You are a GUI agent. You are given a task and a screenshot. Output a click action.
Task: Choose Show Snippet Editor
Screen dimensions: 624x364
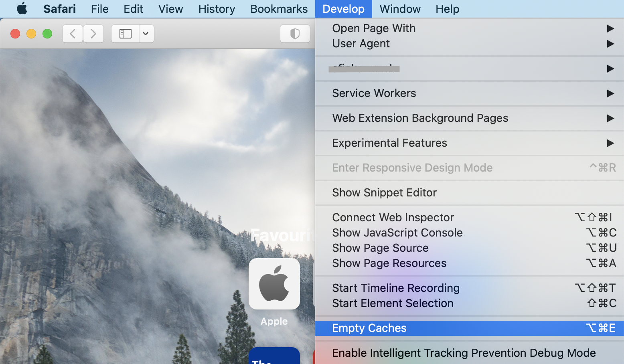pos(470,193)
